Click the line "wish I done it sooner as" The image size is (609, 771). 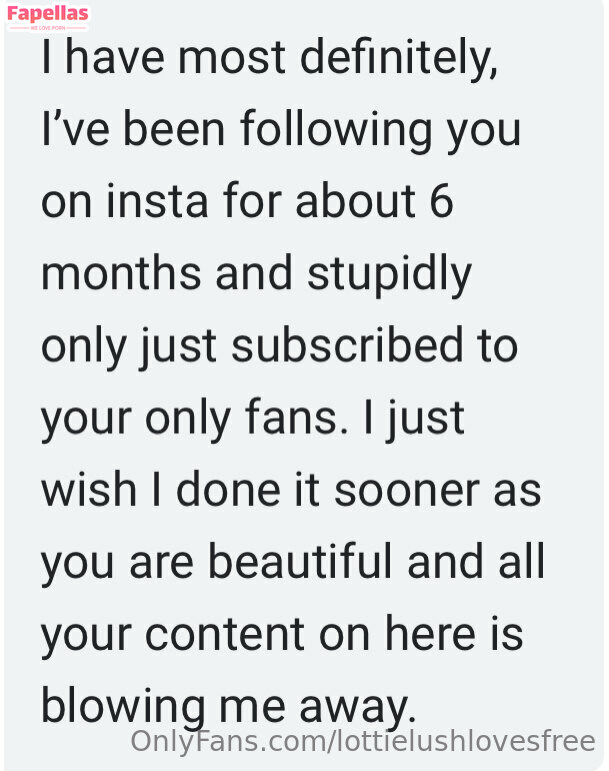click(x=290, y=489)
